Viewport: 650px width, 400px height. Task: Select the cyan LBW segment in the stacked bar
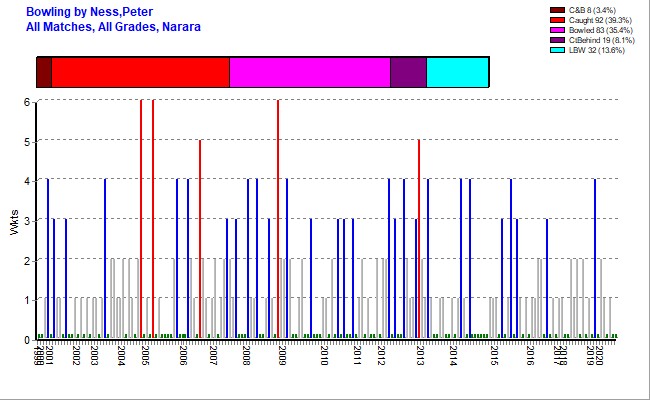(457, 73)
